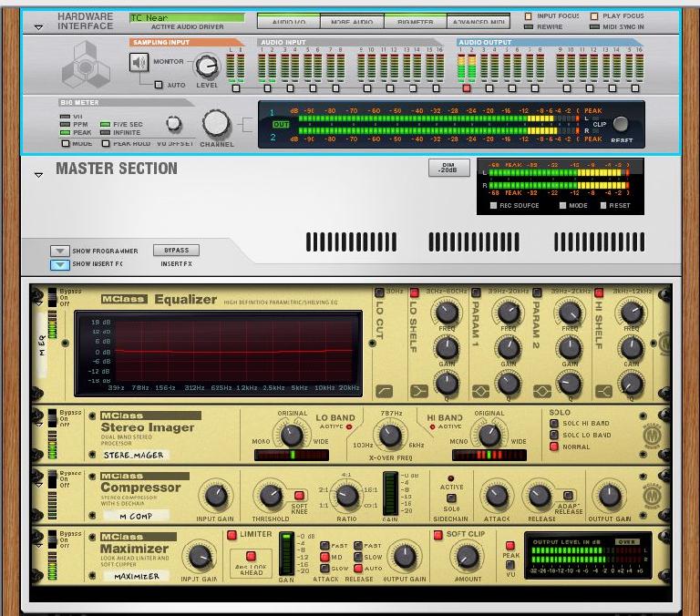The width and height of the screenshot is (700, 616).
Task: Click the Stereo Imager Lo Band width knob
Action: point(292,435)
